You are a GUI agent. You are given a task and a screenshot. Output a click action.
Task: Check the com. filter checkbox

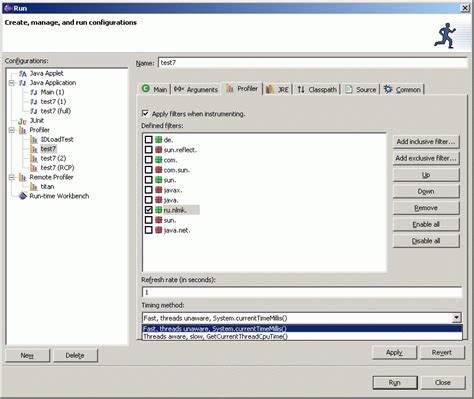click(x=149, y=160)
